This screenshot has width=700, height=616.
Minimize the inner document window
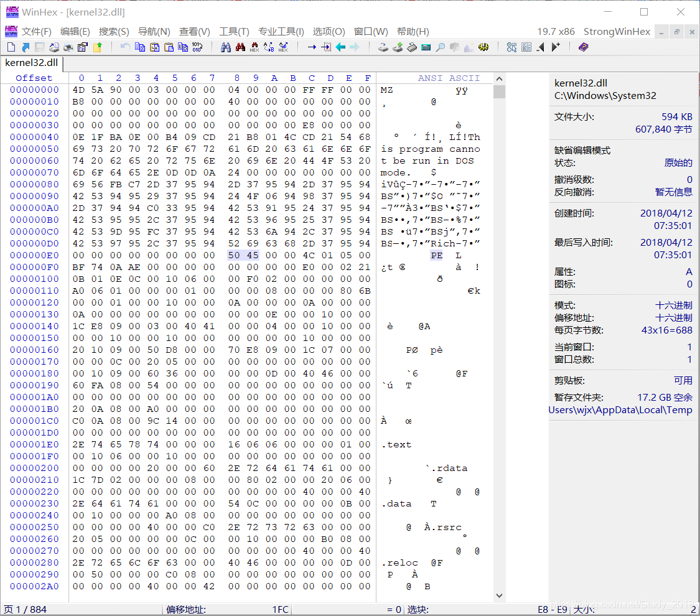pyautogui.click(x=661, y=32)
